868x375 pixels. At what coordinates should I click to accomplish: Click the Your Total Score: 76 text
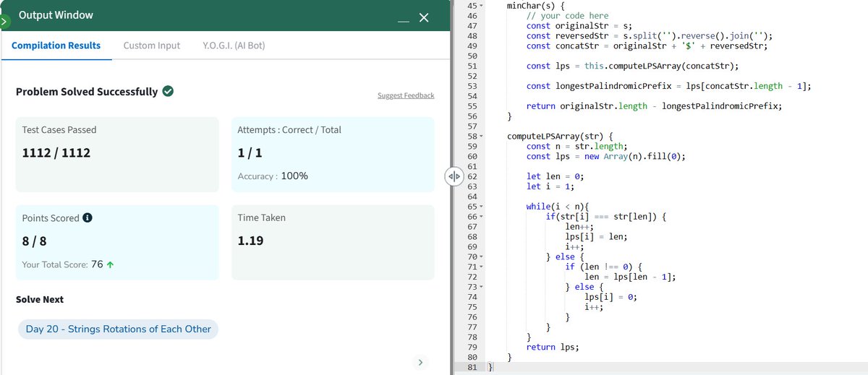pyautogui.click(x=62, y=264)
